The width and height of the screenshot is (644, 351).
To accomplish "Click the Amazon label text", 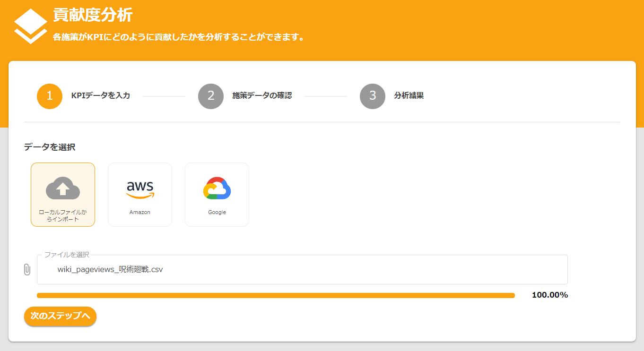I will point(140,212).
